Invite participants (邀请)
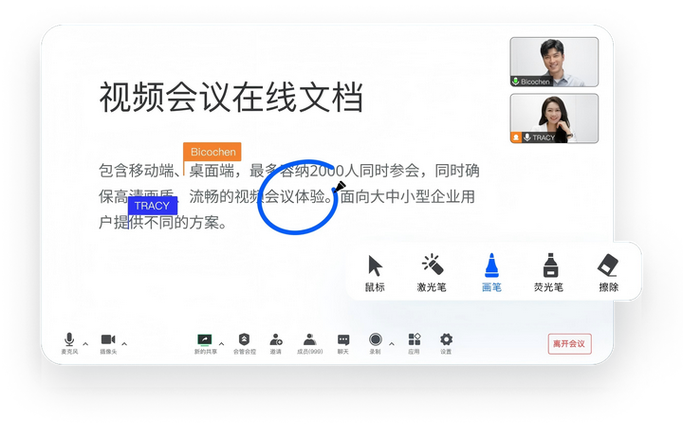 click(x=276, y=343)
